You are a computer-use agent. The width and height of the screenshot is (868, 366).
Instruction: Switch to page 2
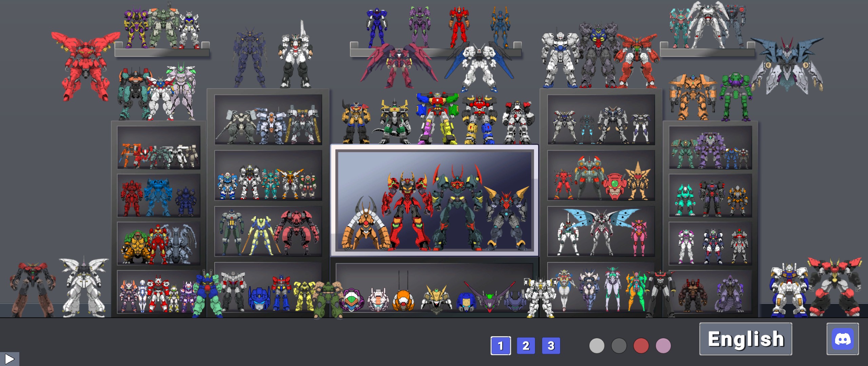pyautogui.click(x=526, y=346)
